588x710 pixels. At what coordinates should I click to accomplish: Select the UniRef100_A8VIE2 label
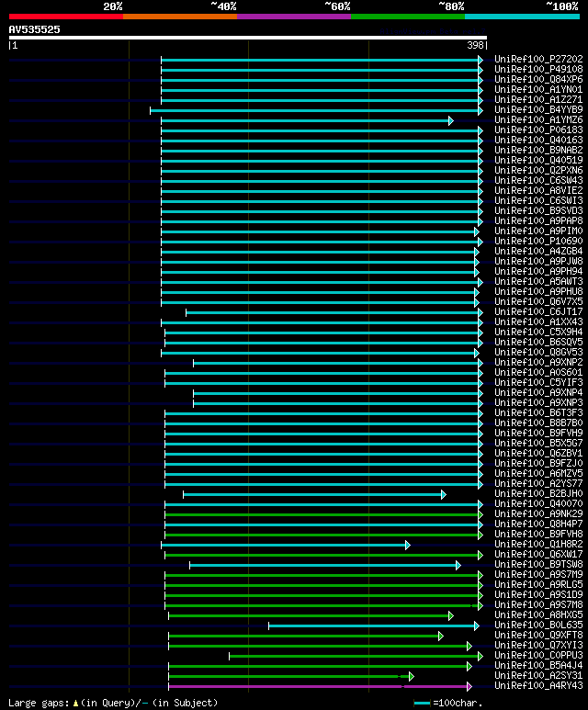click(x=538, y=191)
